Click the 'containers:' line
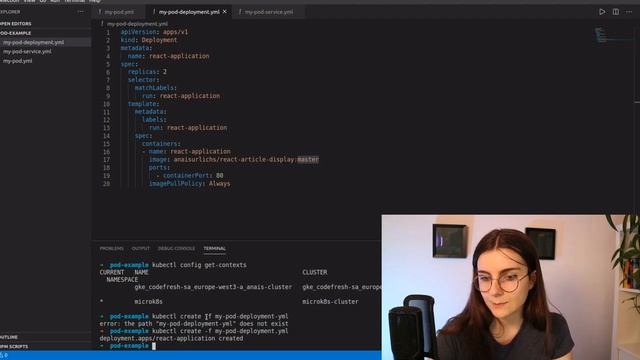 (161, 144)
